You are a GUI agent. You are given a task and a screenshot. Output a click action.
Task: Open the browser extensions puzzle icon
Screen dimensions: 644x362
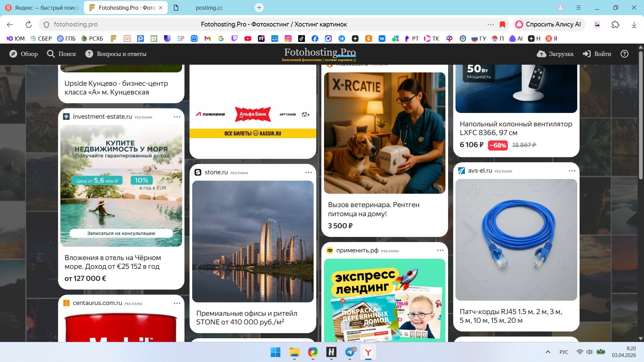(615, 24)
